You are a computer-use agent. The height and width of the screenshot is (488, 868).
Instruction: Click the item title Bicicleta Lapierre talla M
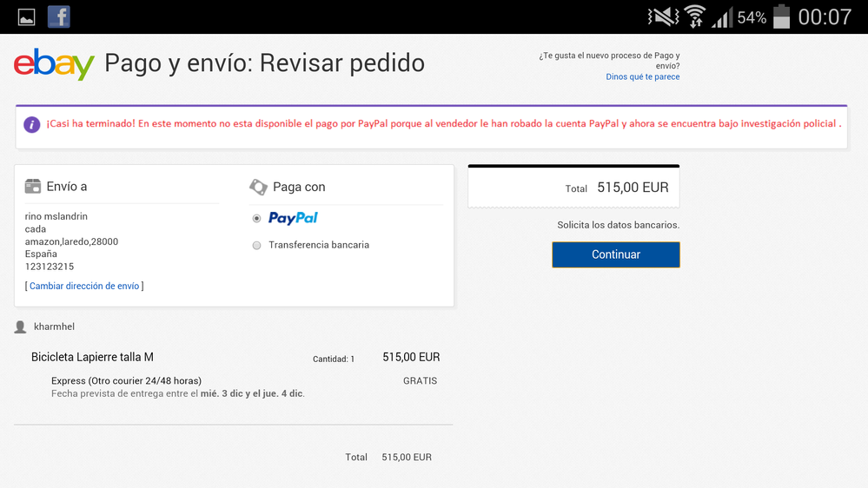pyautogui.click(x=92, y=357)
